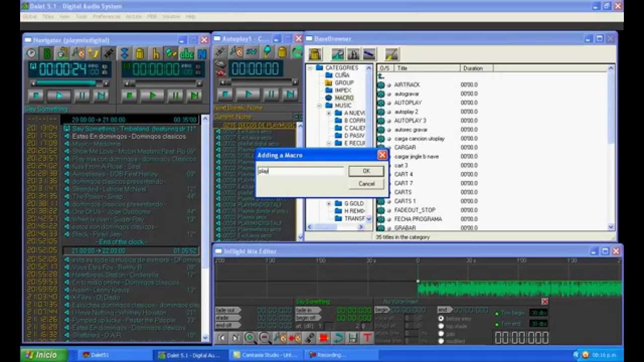The image size is (644, 362).
Task: Select the modified radio button
Action: [x=441, y=341]
